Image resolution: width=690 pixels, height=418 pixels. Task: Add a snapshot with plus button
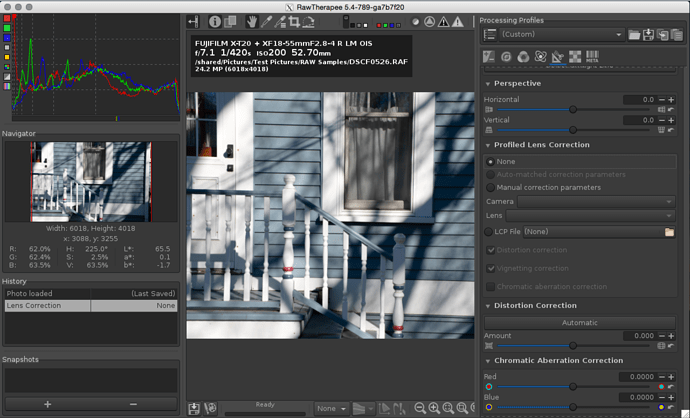coord(48,404)
